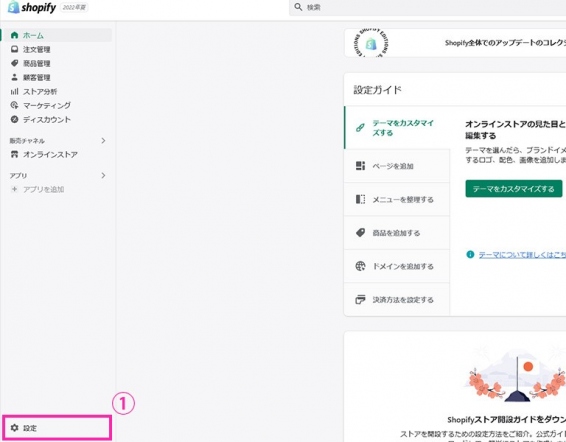566x442 pixels.
Task: Expand the 販売チャネル chevron
Action: point(103,140)
